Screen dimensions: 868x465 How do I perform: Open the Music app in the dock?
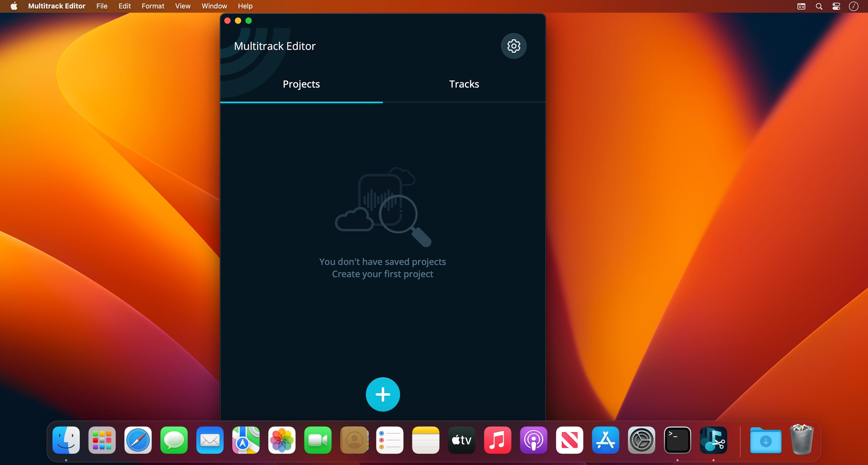point(497,440)
